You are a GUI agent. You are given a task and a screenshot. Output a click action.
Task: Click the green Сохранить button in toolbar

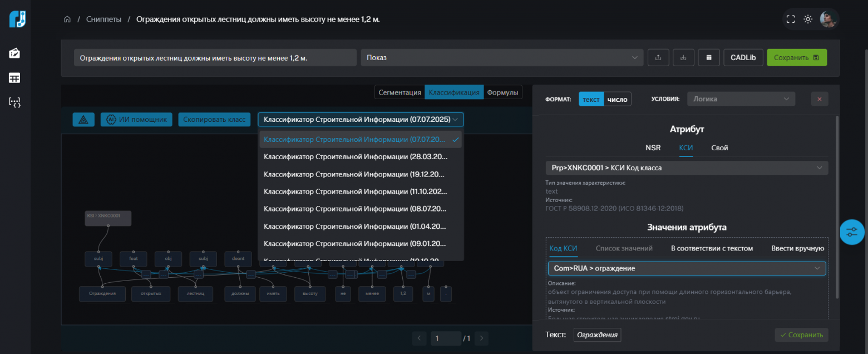pos(796,57)
